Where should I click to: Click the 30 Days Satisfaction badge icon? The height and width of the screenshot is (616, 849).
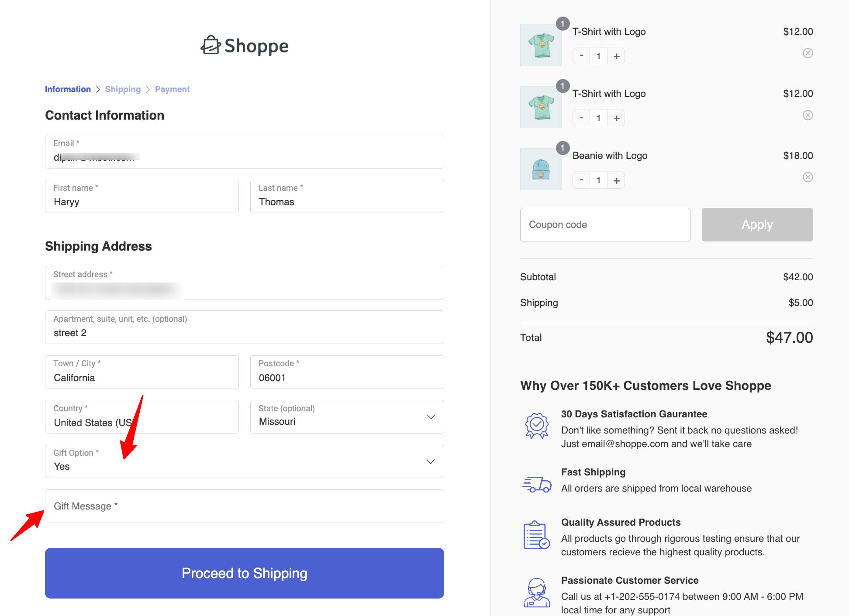tap(536, 426)
